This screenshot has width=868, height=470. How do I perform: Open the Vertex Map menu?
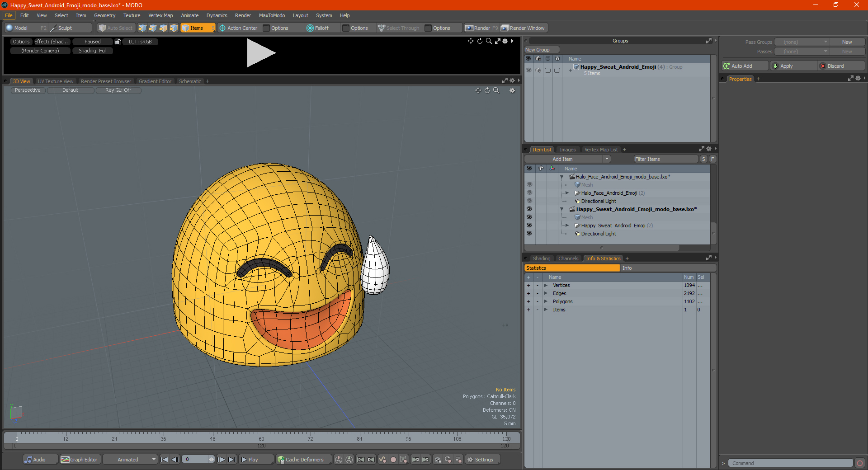click(x=160, y=15)
